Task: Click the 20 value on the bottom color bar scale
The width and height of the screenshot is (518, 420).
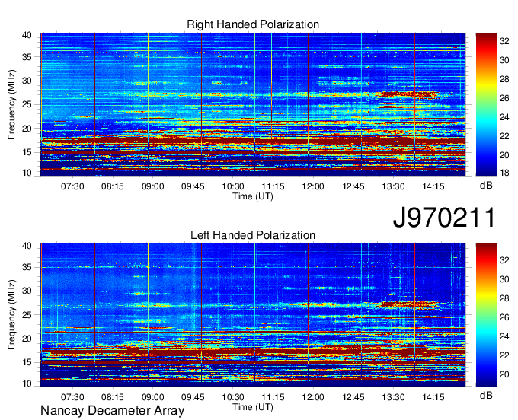Action: tap(504, 374)
